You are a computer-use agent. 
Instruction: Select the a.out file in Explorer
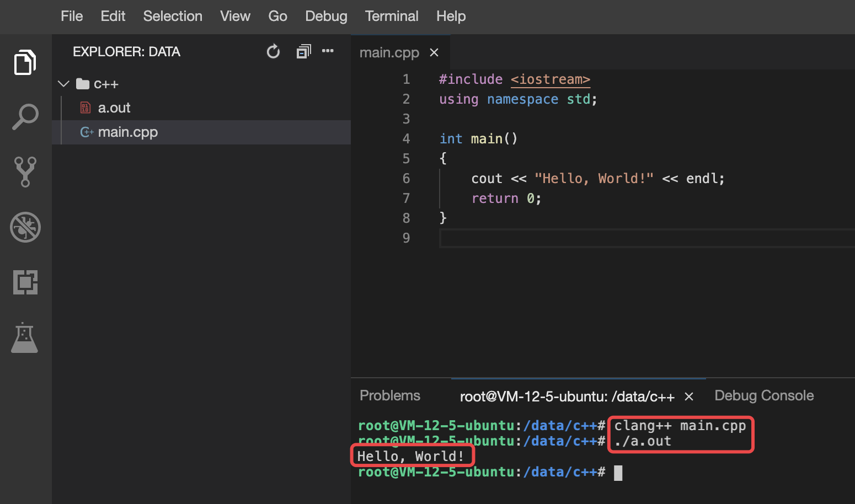(114, 107)
